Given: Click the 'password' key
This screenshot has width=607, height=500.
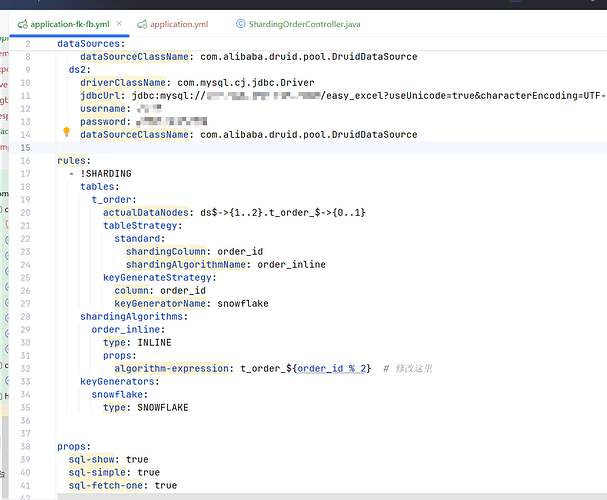Looking at the screenshot, I should pos(103,122).
